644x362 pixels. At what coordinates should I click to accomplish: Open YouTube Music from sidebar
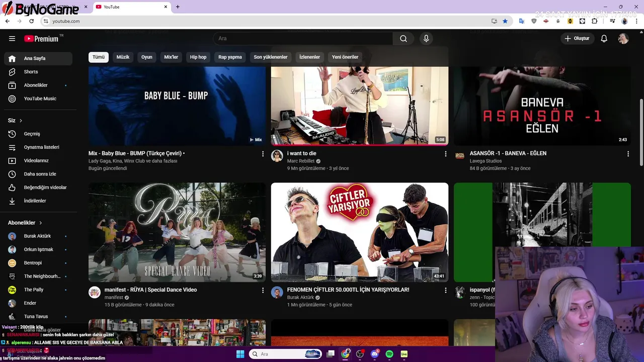(x=38, y=99)
